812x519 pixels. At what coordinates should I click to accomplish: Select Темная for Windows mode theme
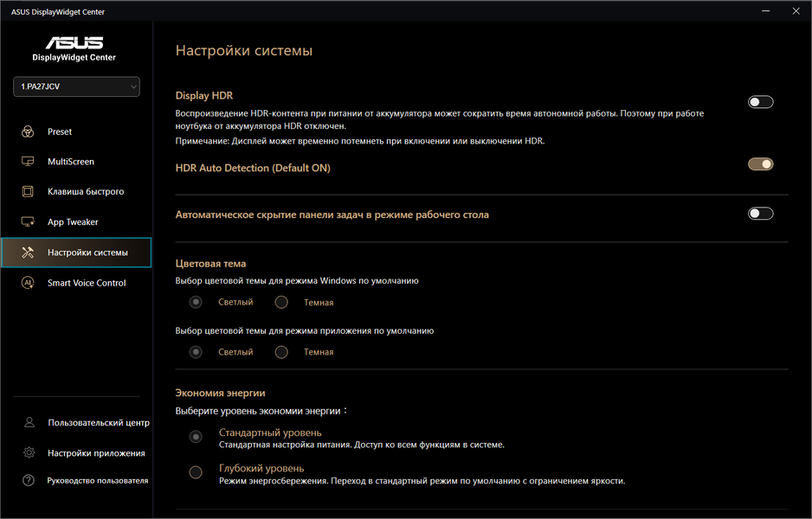(x=281, y=303)
